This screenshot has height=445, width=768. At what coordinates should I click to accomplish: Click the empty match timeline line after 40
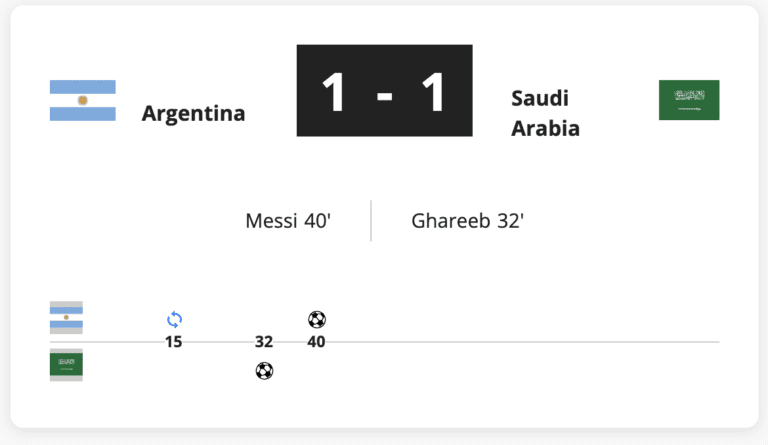pos(523,342)
